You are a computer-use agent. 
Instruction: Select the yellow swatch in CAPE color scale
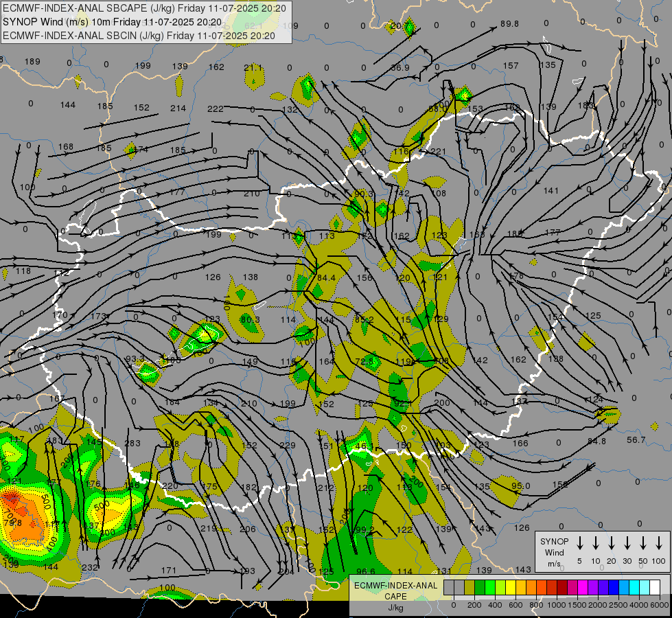tap(511, 588)
